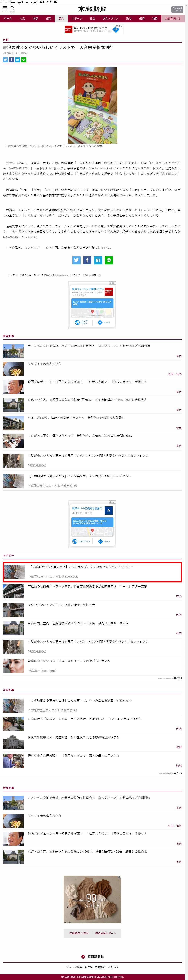Open 給食でも配膳ミス、児童搬送 article
Screen dimensions: 188x980
(x=73, y=737)
